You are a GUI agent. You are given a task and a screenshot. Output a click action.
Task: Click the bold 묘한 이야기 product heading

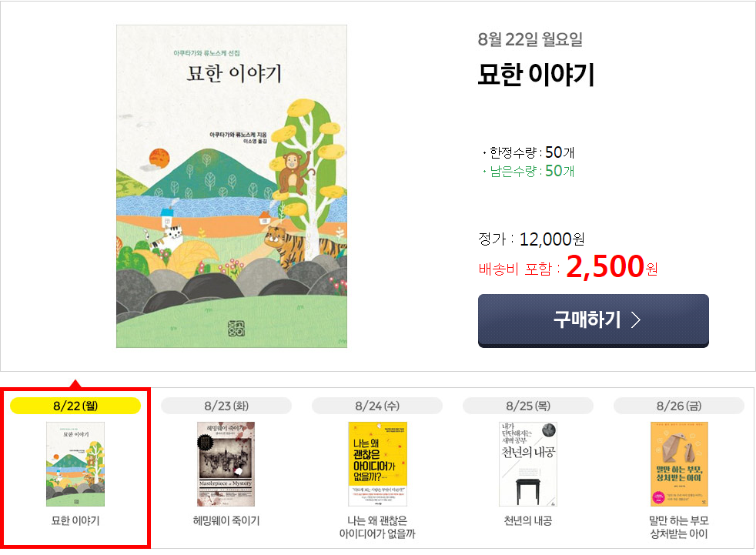[536, 75]
